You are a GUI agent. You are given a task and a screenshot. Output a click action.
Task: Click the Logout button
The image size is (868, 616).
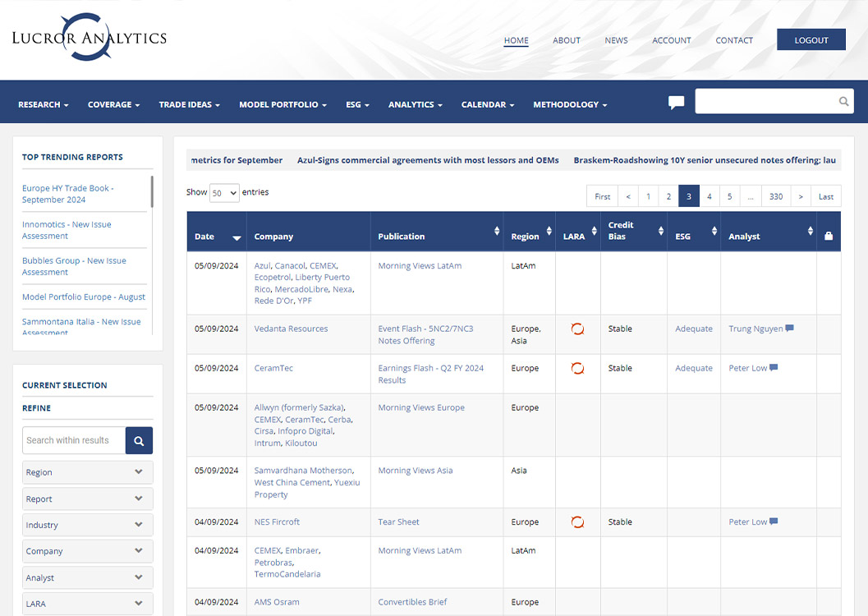click(x=811, y=40)
